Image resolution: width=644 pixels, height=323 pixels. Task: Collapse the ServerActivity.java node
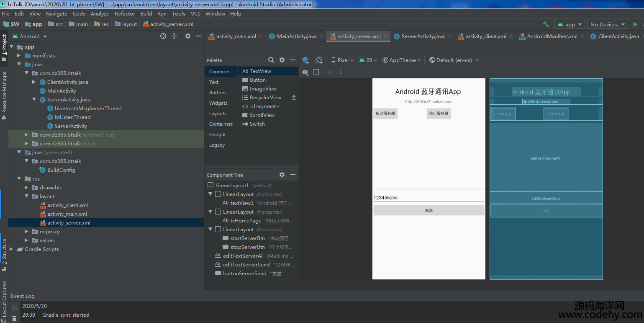pos(34,99)
